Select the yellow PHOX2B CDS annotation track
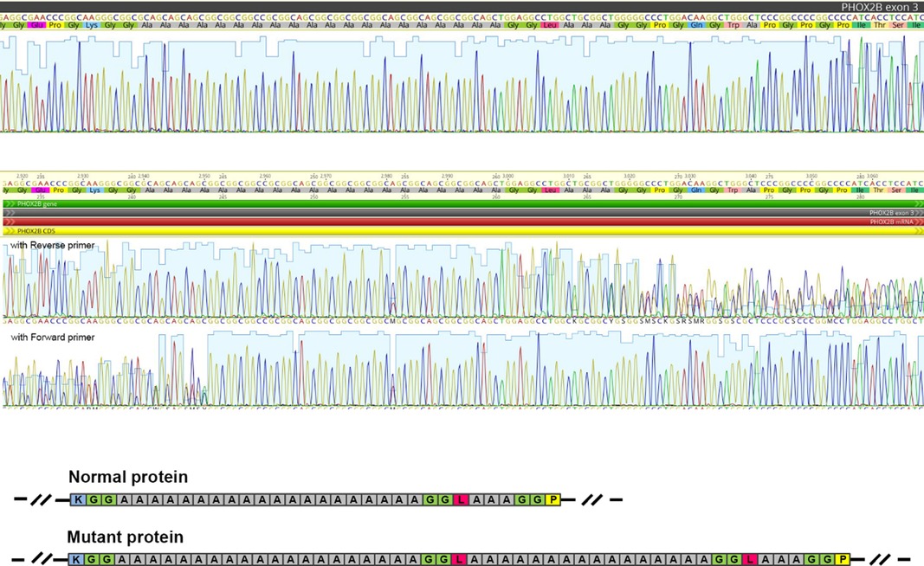Image resolution: width=924 pixels, height=566 pixels. (462, 231)
